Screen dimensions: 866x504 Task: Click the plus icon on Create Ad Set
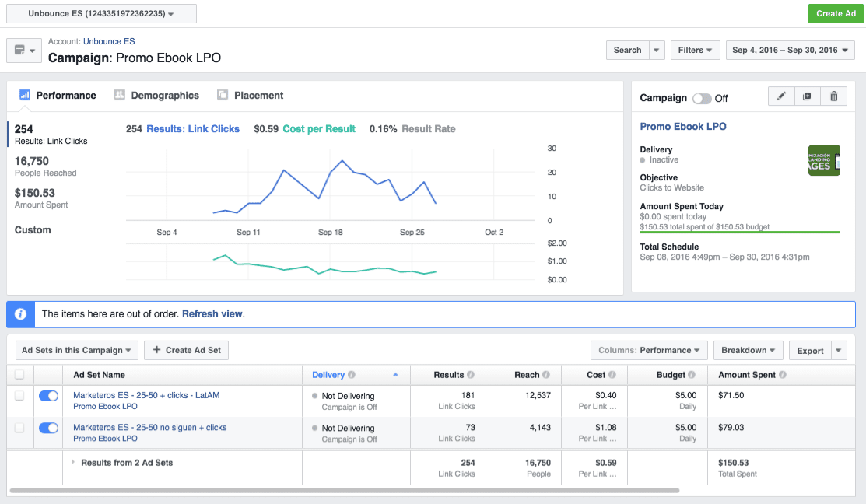(157, 350)
